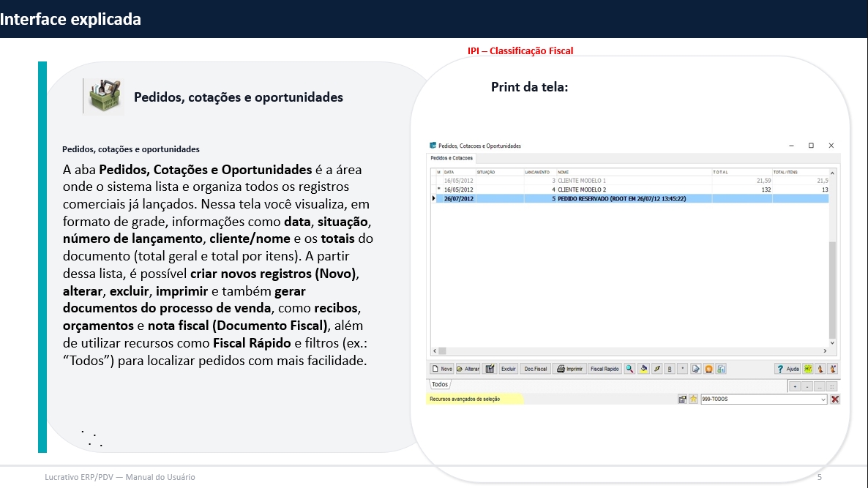Click the calculator edit icon beside Alterar
Image resolution: width=868 pixels, height=488 pixels.
pyautogui.click(x=490, y=369)
